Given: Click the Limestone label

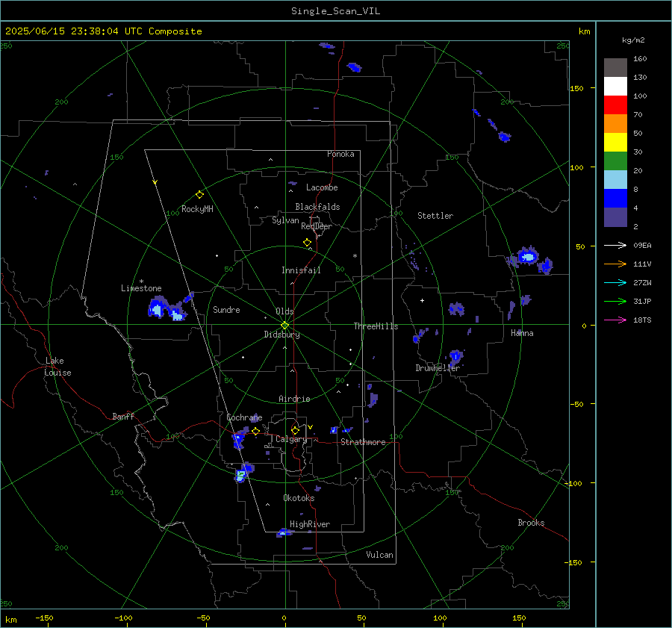Looking at the screenshot, I should [141, 288].
